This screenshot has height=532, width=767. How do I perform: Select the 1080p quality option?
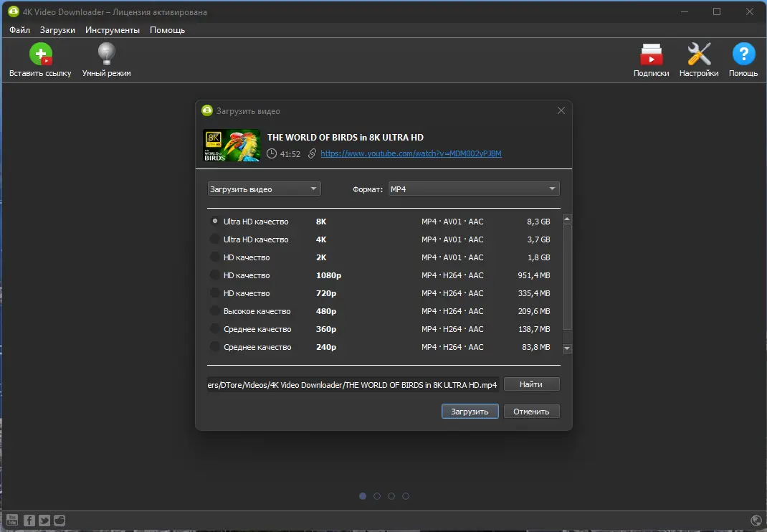pyautogui.click(x=215, y=275)
